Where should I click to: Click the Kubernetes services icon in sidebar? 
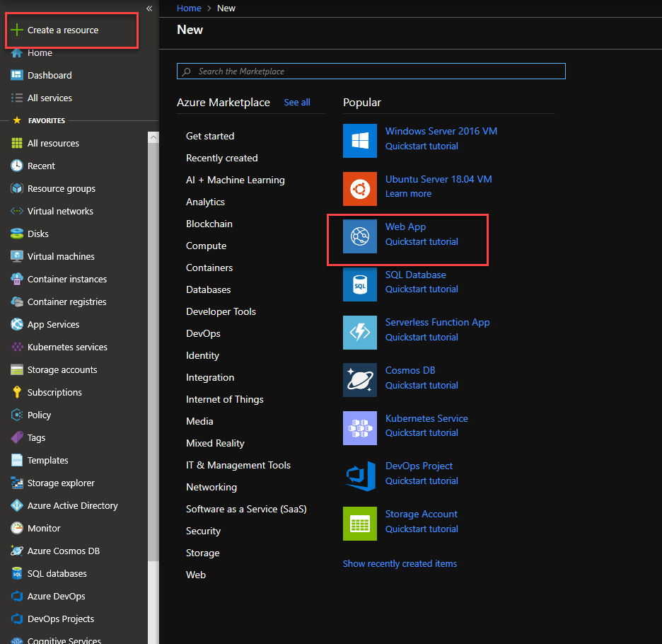tap(17, 347)
